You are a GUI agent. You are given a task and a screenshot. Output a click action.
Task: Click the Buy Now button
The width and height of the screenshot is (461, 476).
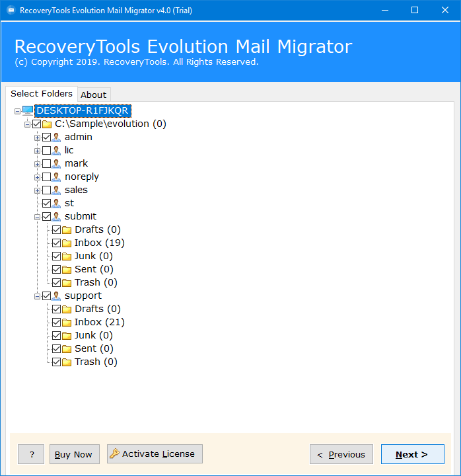75,454
